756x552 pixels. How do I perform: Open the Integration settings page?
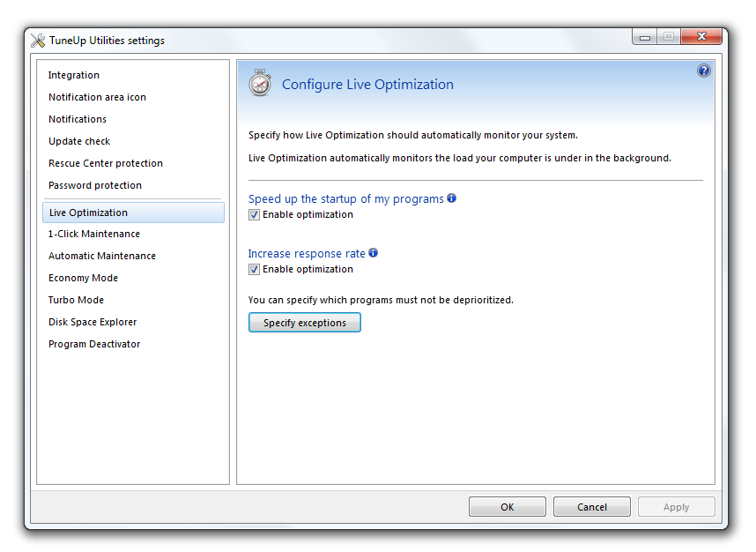(x=74, y=76)
